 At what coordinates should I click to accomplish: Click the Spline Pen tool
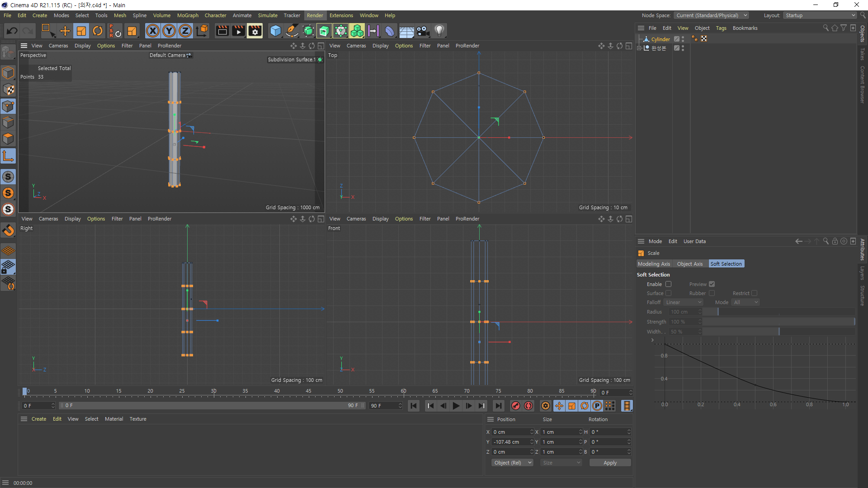click(x=292, y=31)
